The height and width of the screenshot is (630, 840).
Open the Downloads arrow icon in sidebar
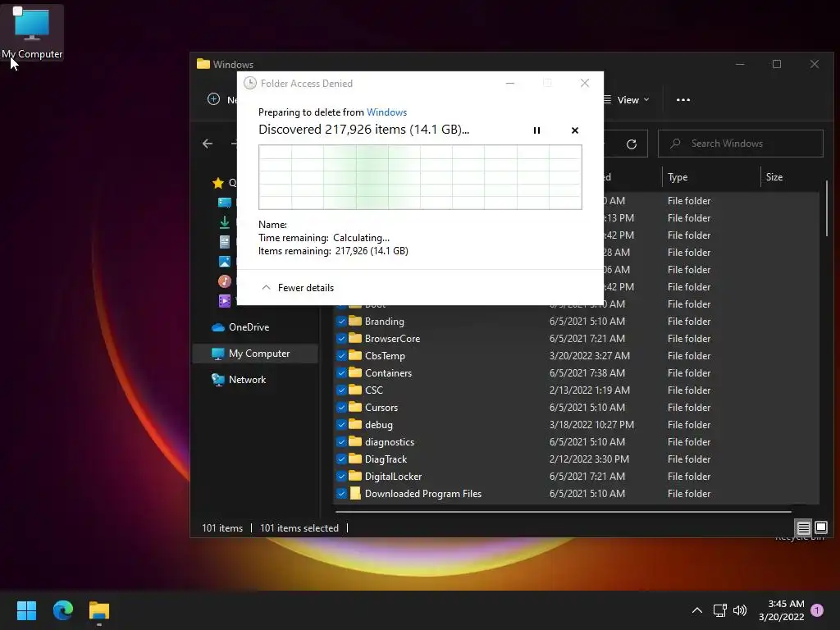coord(225,222)
